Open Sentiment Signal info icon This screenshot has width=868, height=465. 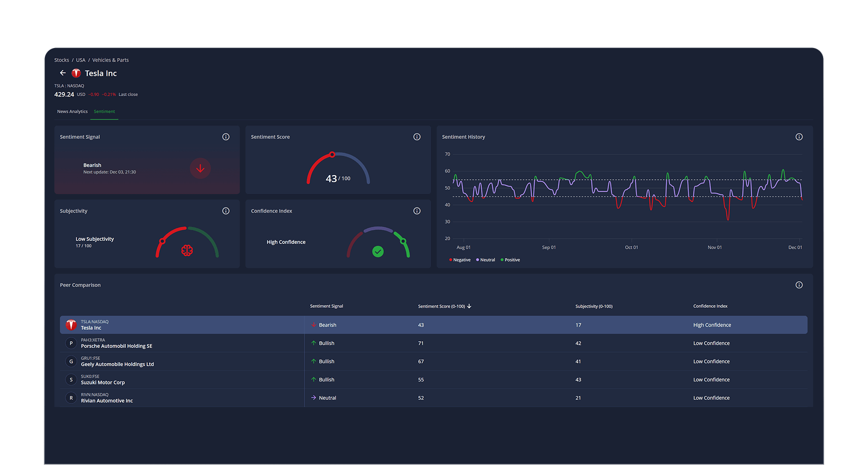click(x=226, y=137)
